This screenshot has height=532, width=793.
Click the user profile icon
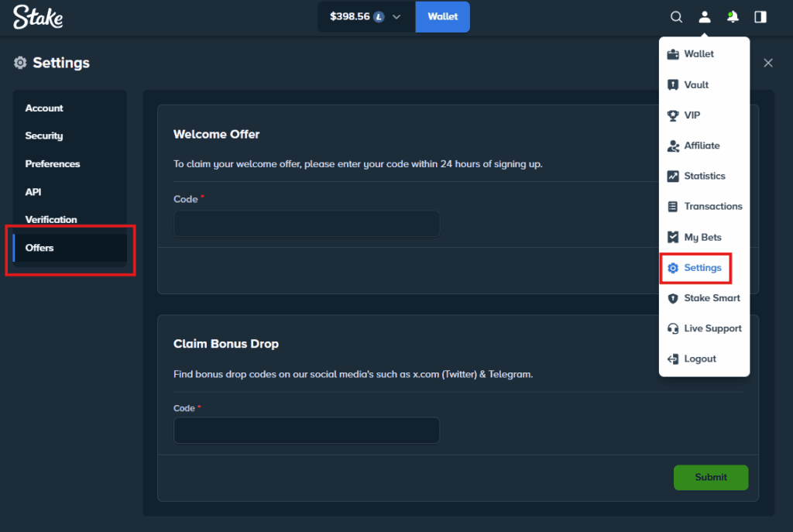(x=704, y=17)
